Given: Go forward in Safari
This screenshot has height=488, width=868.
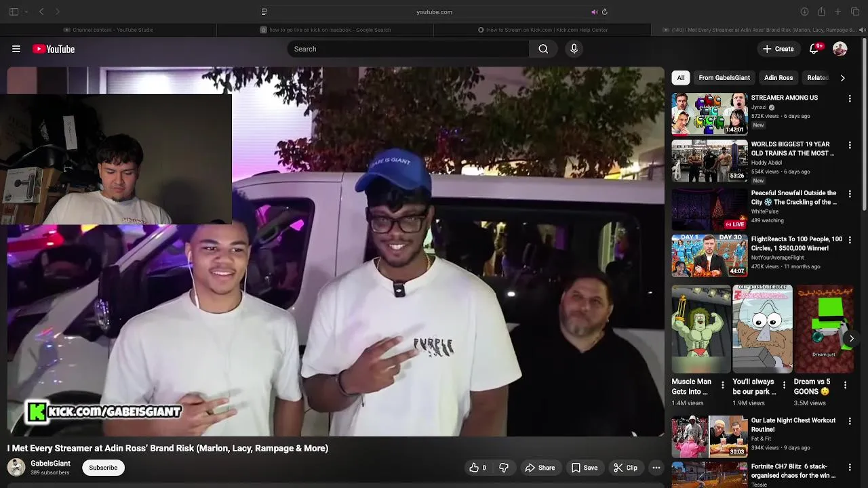Looking at the screenshot, I should click(x=58, y=12).
